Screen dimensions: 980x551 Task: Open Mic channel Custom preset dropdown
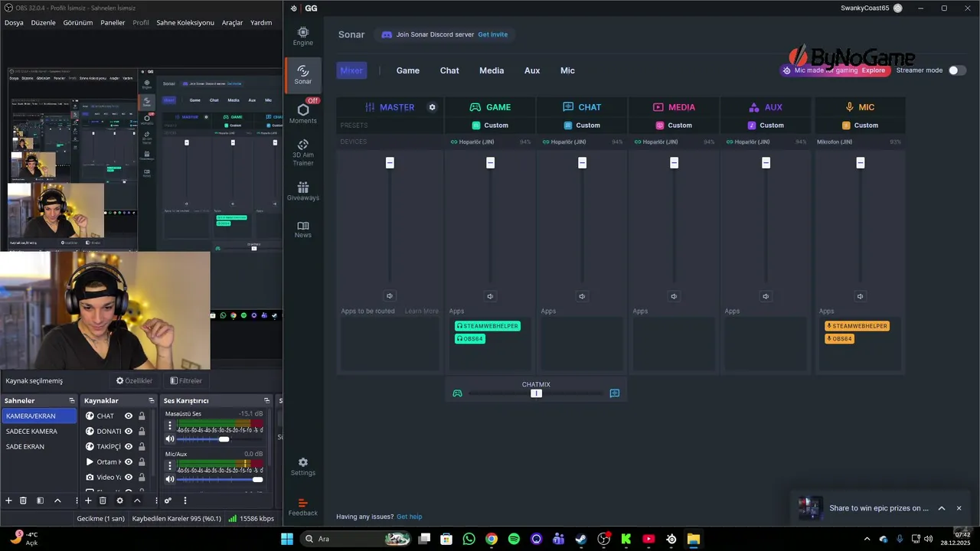(860, 126)
